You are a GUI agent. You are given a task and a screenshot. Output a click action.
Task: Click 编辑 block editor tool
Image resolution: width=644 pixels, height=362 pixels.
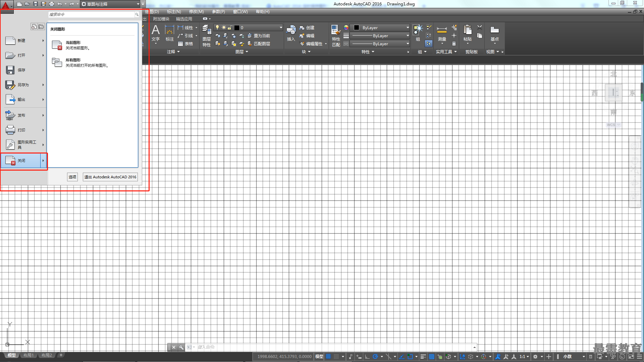307,36
